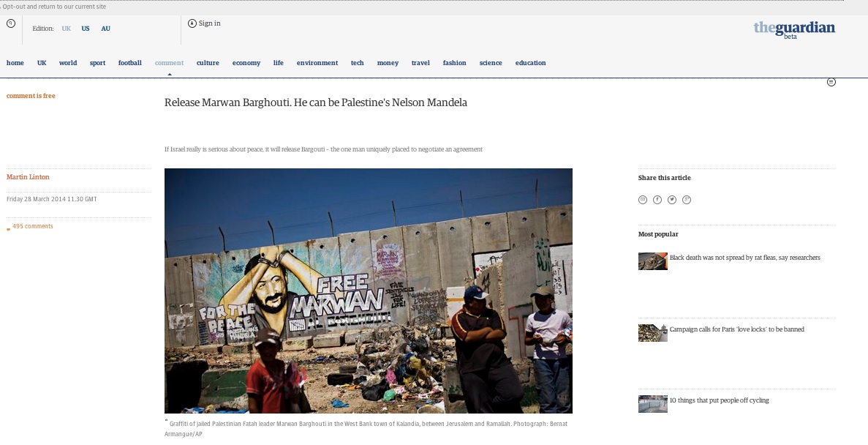868x445 pixels.
Task: Share the article on Twitter
Action: (672, 200)
